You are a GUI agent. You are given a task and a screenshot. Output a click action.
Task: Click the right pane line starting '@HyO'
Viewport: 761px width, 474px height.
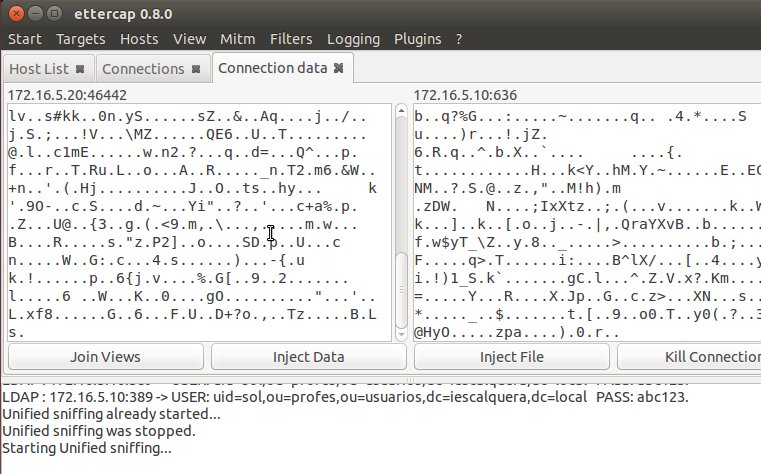517,332
